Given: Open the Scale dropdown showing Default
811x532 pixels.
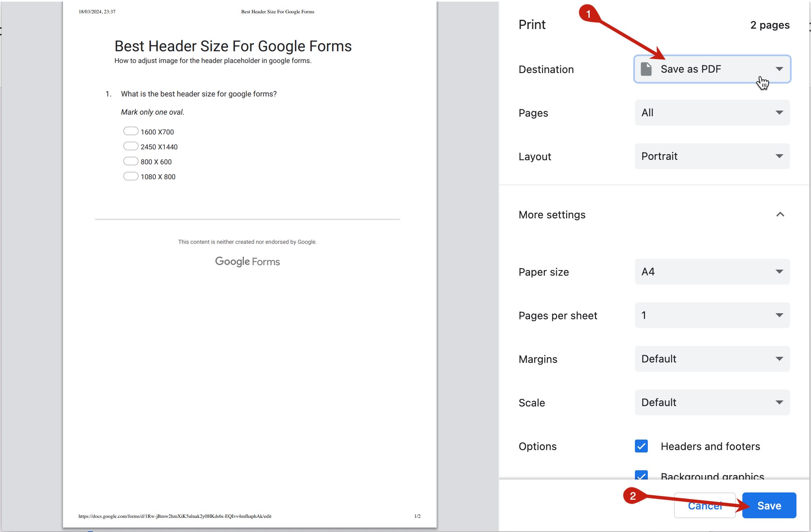Looking at the screenshot, I should [712, 402].
